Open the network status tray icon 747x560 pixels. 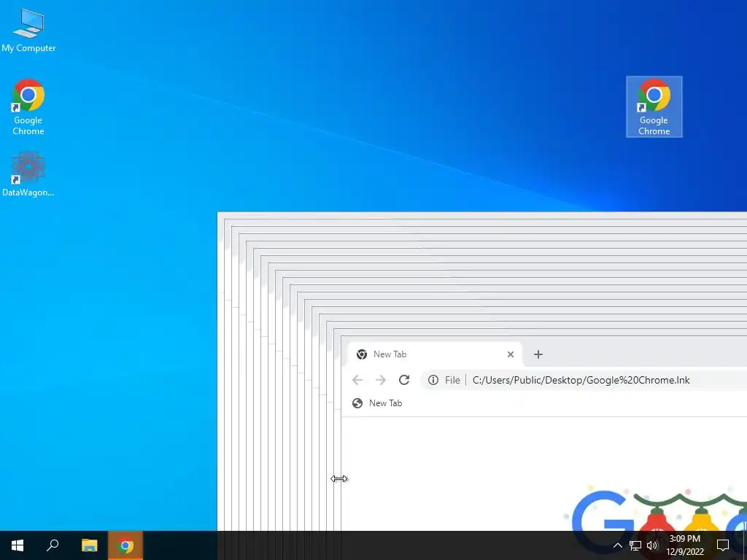(x=635, y=545)
